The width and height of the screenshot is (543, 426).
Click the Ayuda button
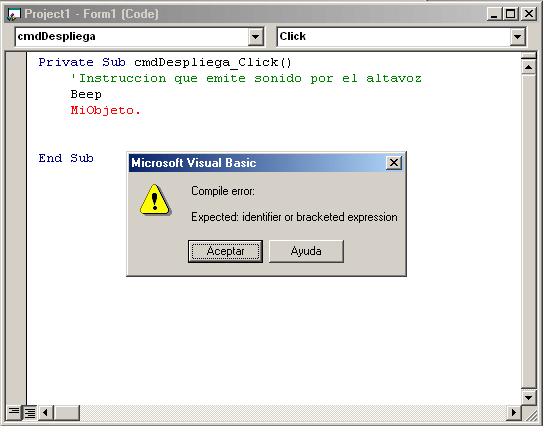306,251
